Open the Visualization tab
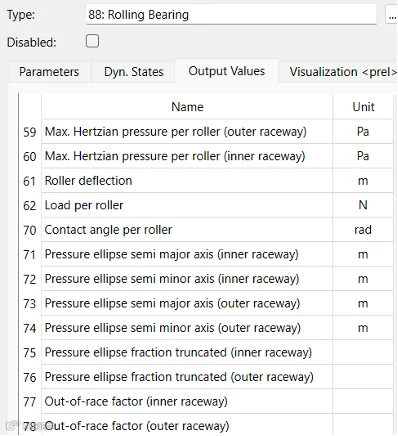This screenshot has height=436, width=398. coord(339,72)
